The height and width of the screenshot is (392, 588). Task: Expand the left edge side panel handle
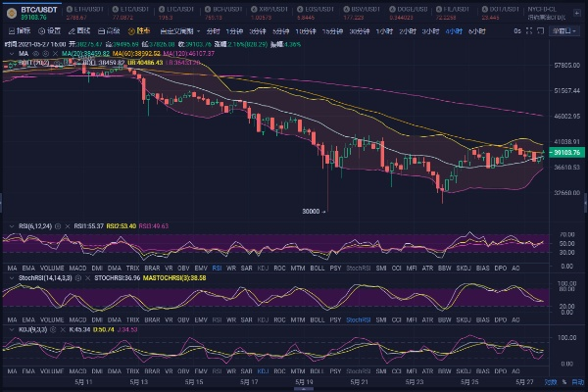pos(1,203)
